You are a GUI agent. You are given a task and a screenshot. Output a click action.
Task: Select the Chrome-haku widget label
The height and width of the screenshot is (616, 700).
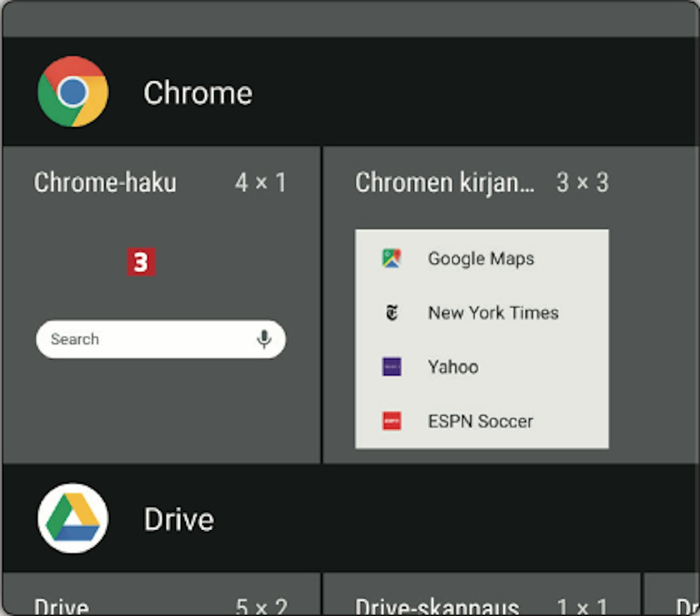point(105,182)
